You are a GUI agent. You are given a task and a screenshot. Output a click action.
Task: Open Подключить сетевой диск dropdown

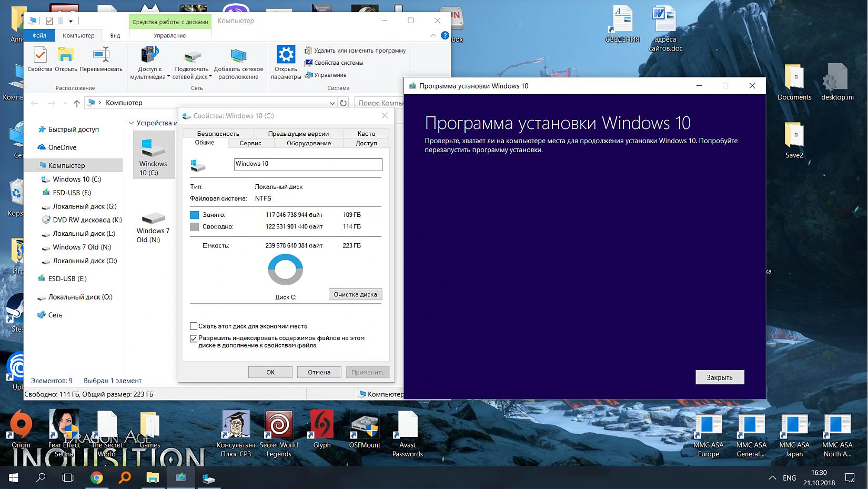click(192, 63)
